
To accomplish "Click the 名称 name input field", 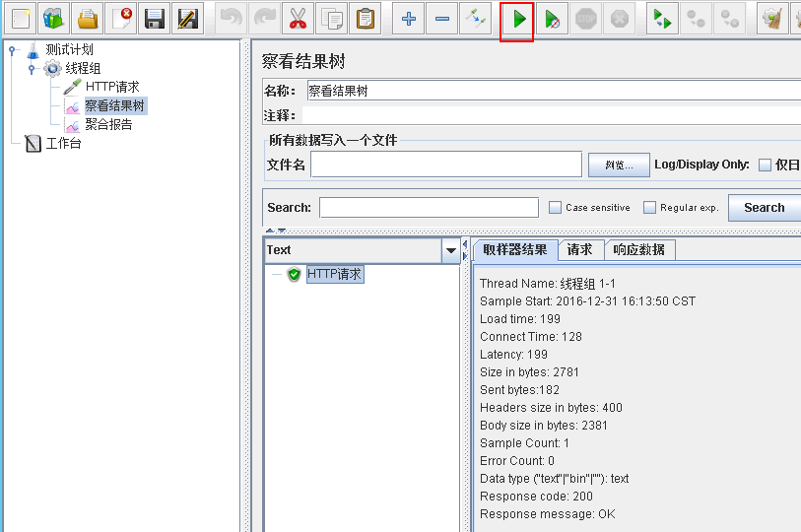I will point(554,91).
